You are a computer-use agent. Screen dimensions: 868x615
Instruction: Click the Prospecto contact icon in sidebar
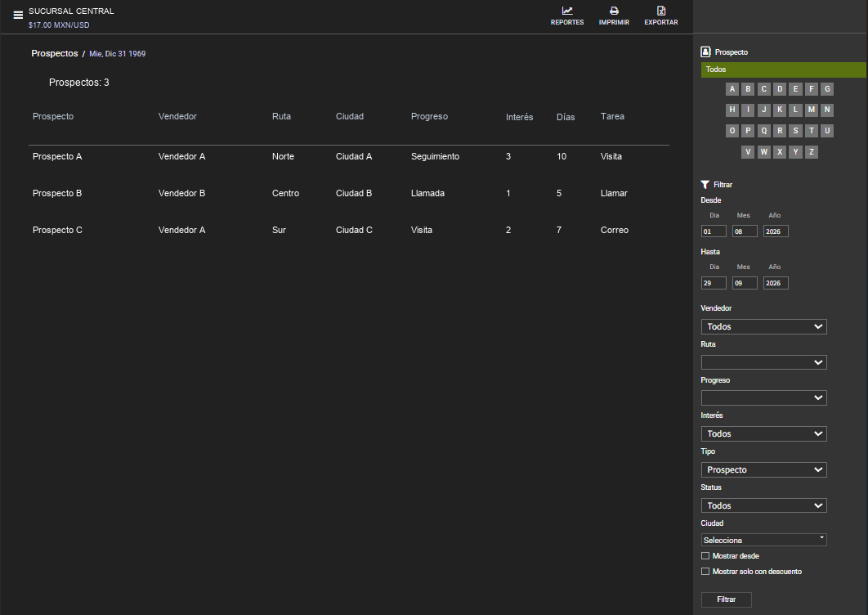705,52
